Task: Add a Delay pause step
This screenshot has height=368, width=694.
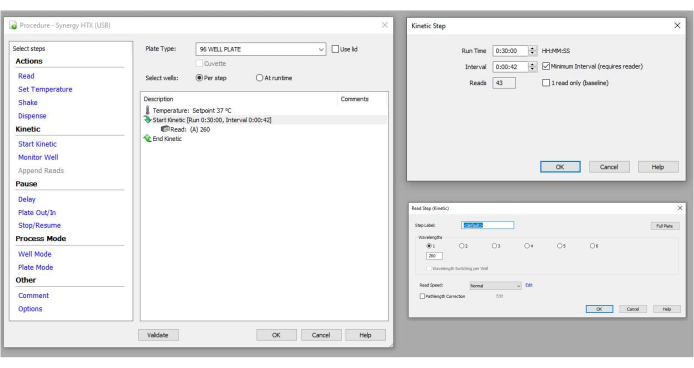Action: (27, 199)
